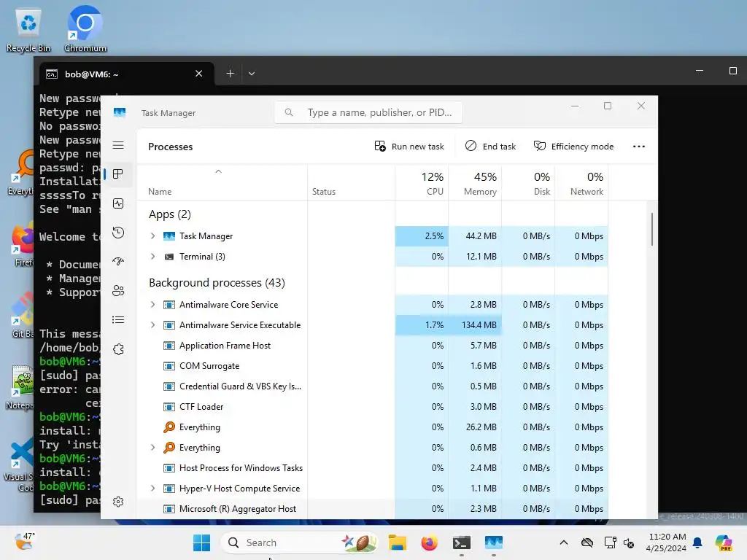Open notifications bell in taskbar
The height and width of the screenshot is (560, 747).
[697, 542]
